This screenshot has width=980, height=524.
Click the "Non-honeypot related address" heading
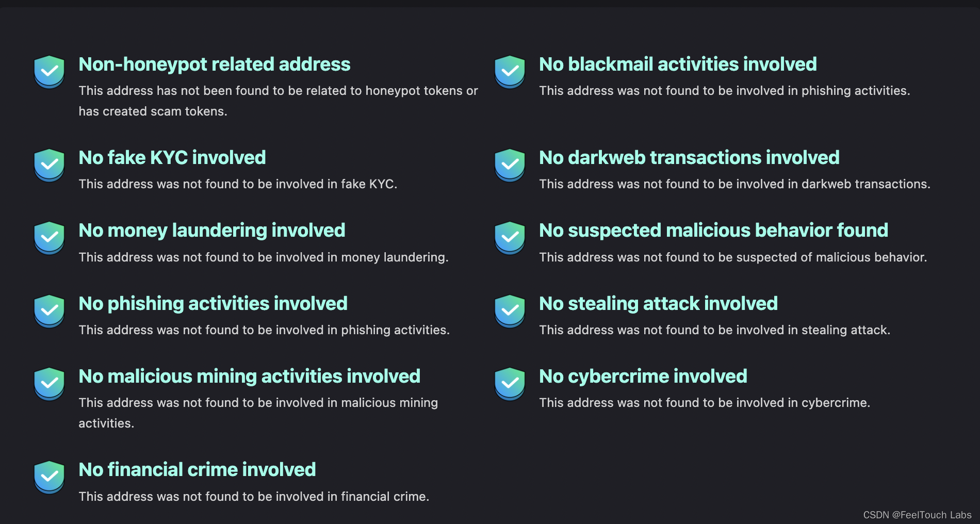point(214,64)
